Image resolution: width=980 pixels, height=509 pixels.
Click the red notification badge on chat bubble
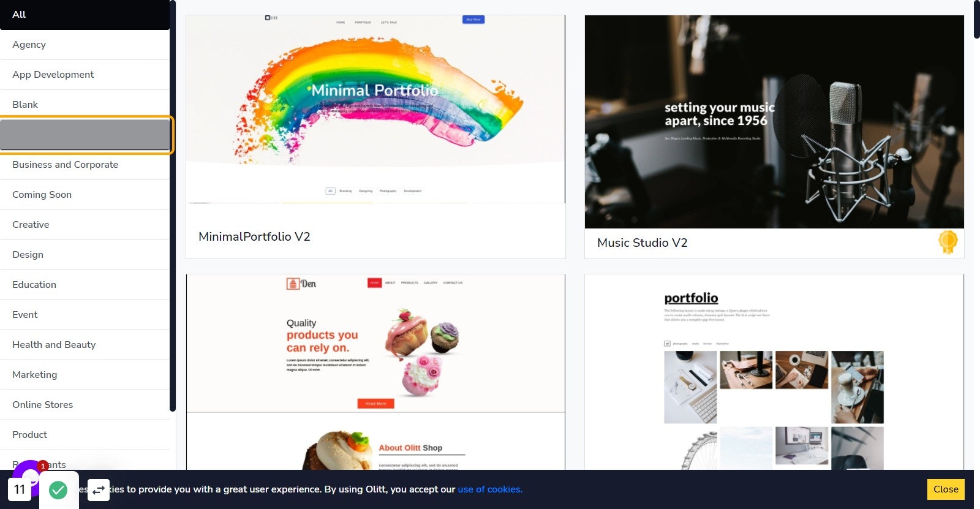click(x=43, y=466)
